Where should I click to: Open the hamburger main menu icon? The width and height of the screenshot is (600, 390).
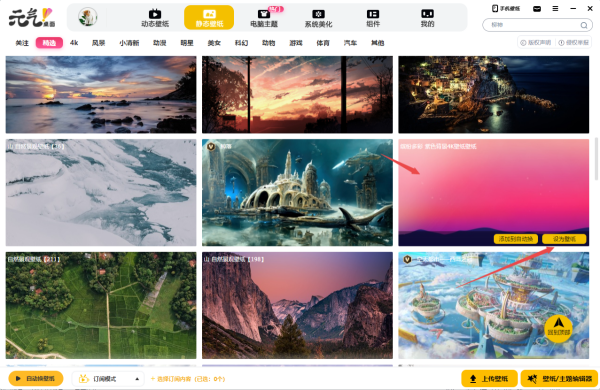555,8
